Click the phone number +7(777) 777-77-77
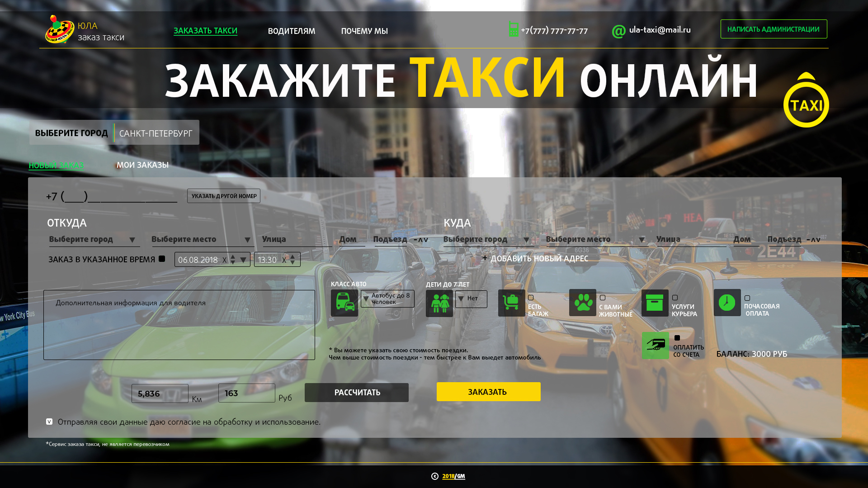 point(554,30)
